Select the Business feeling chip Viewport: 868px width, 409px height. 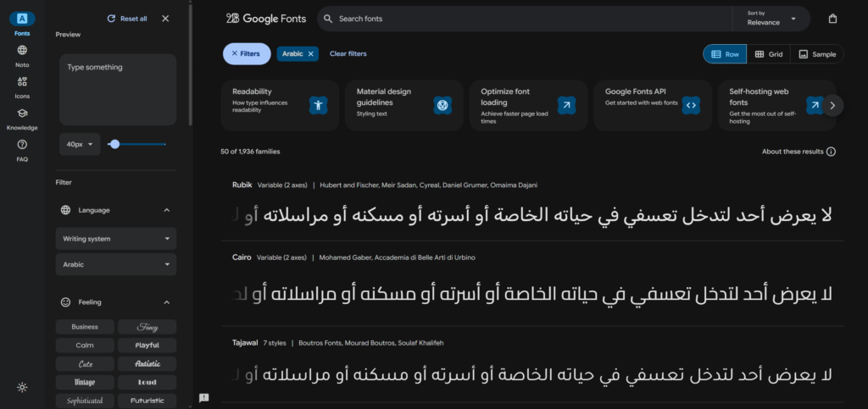(x=85, y=327)
